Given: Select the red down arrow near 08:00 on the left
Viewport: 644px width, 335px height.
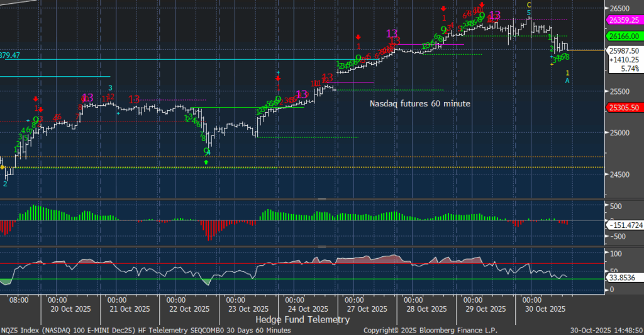Looking at the screenshot, I should click(36, 99).
